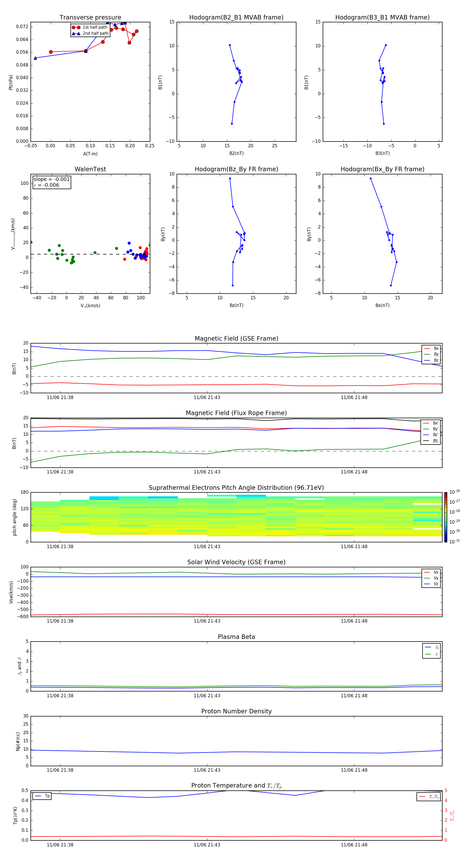Screen dimensions: 473x868
Task: Click the 'slope = -0.001' annotation
Action: 52,179
